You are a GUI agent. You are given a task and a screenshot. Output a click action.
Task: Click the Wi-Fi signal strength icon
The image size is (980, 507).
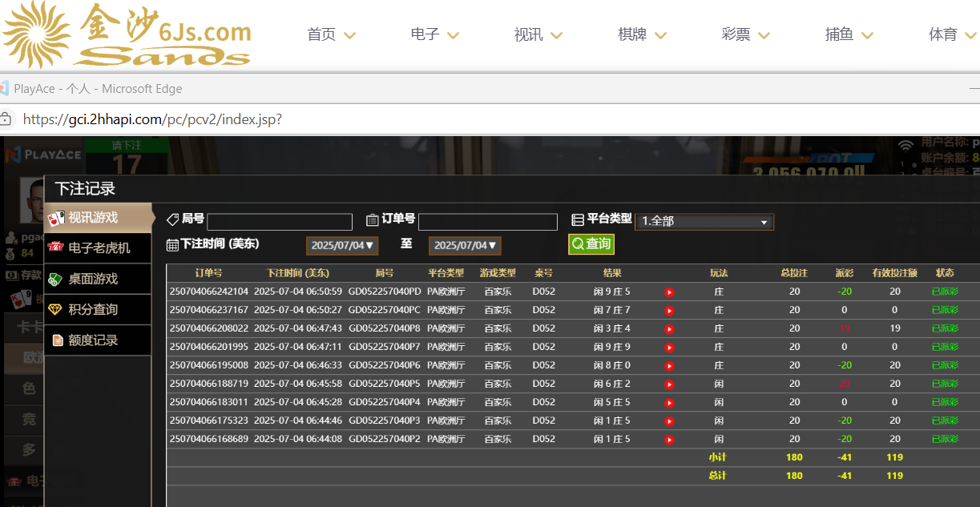click(905, 146)
